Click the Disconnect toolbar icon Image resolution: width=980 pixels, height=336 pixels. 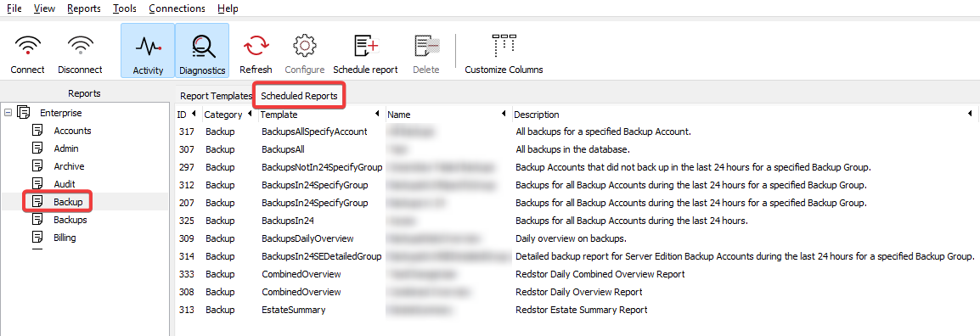point(80,46)
